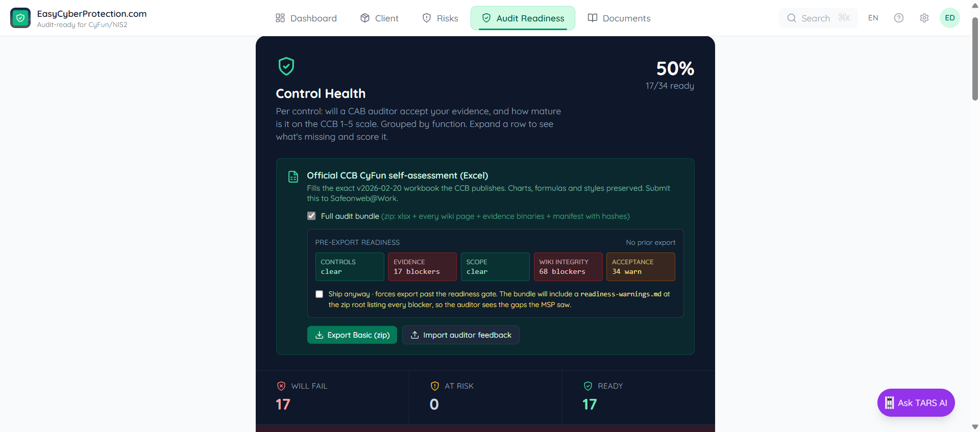Screen dimensions: 980x432
Task: Click the No prior export label
Action: click(651, 242)
